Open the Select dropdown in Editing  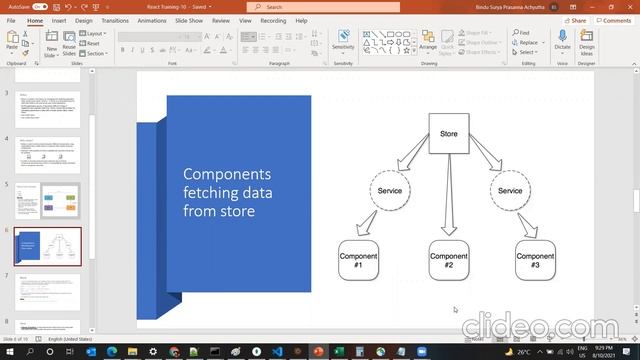pyautogui.click(x=525, y=52)
